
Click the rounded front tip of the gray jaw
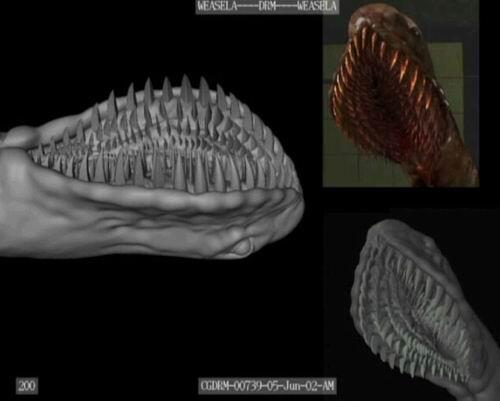click(x=293, y=207)
